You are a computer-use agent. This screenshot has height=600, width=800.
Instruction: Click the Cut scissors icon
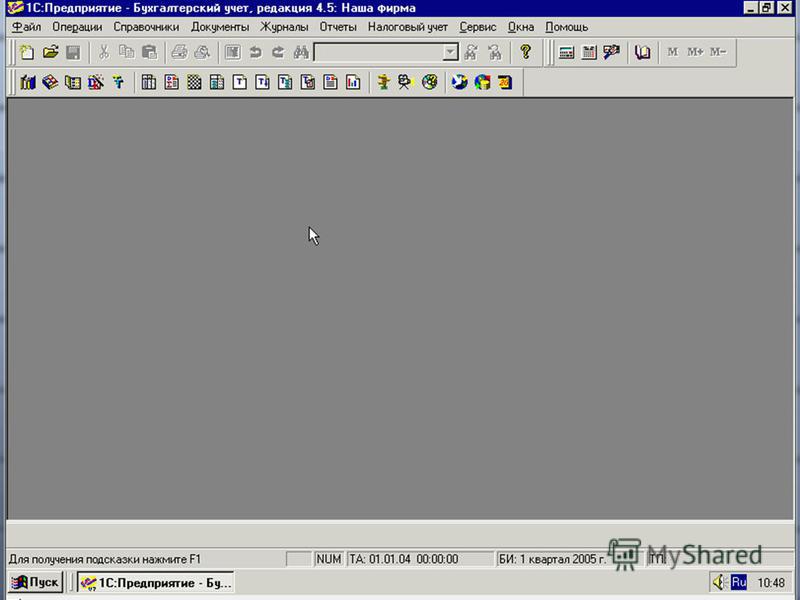(x=104, y=52)
